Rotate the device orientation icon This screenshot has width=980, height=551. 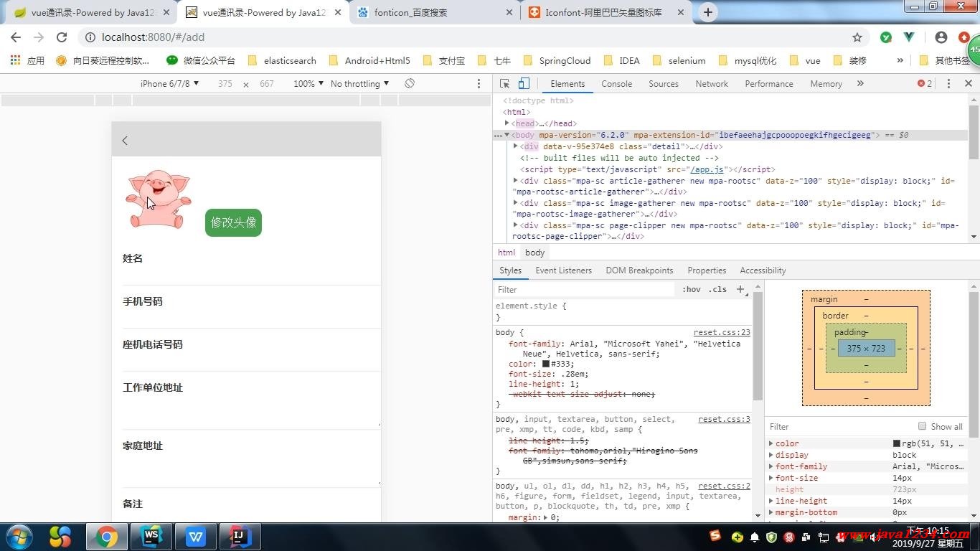409,83
